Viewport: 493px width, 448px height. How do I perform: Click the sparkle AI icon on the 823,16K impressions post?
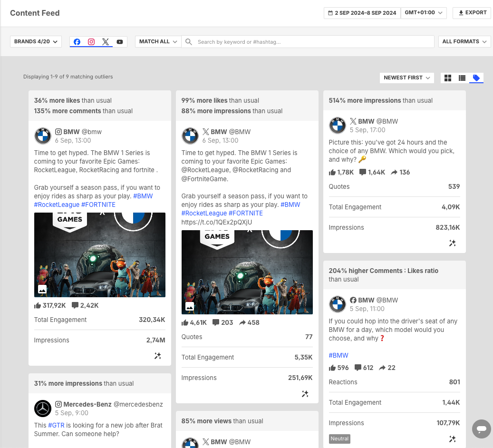coord(453,243)
